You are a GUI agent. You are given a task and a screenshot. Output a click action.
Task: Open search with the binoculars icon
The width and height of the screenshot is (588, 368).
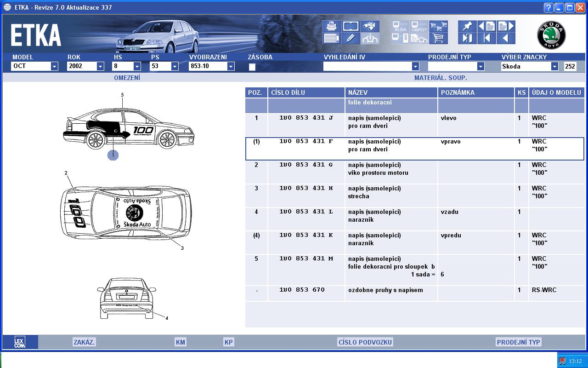pos(370,26)
